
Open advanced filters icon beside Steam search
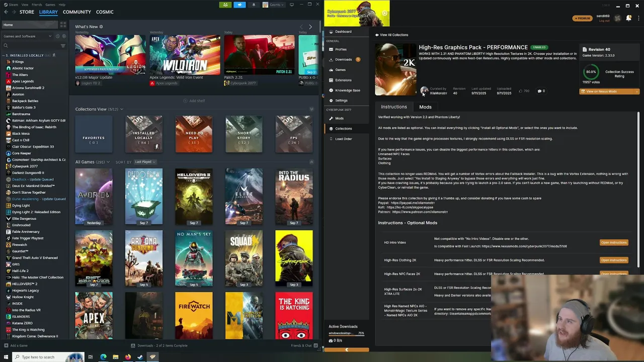coord(63,46)
